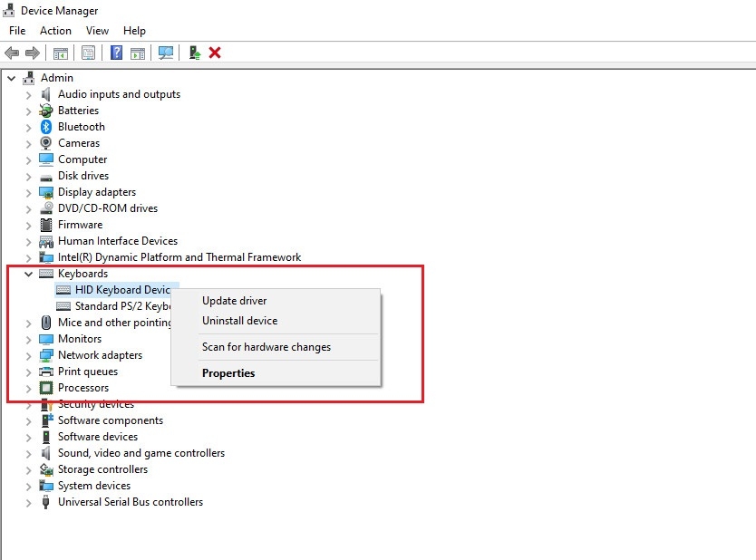Click the Show/Hide Action Pane icon
The height and width of the screenshot is (560, 756).
click(138, 53)
